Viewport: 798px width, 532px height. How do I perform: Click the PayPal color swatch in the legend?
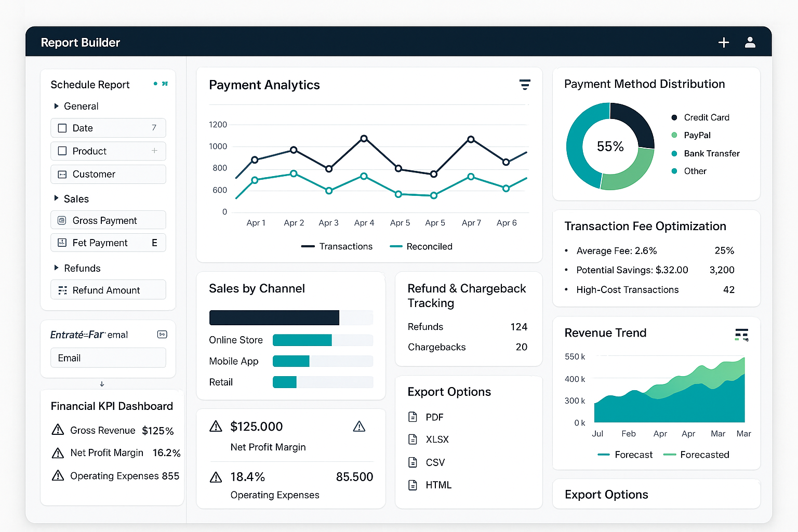pos(674,135)
